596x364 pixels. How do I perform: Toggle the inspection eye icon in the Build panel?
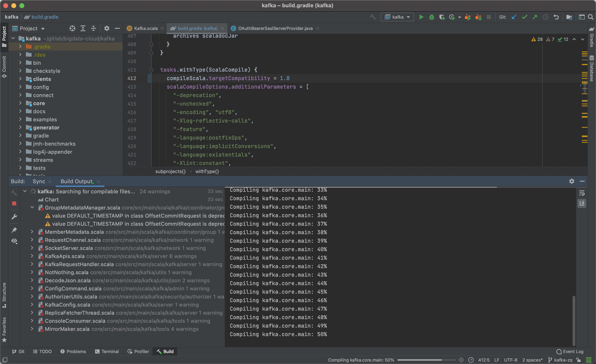pos(14,241)
